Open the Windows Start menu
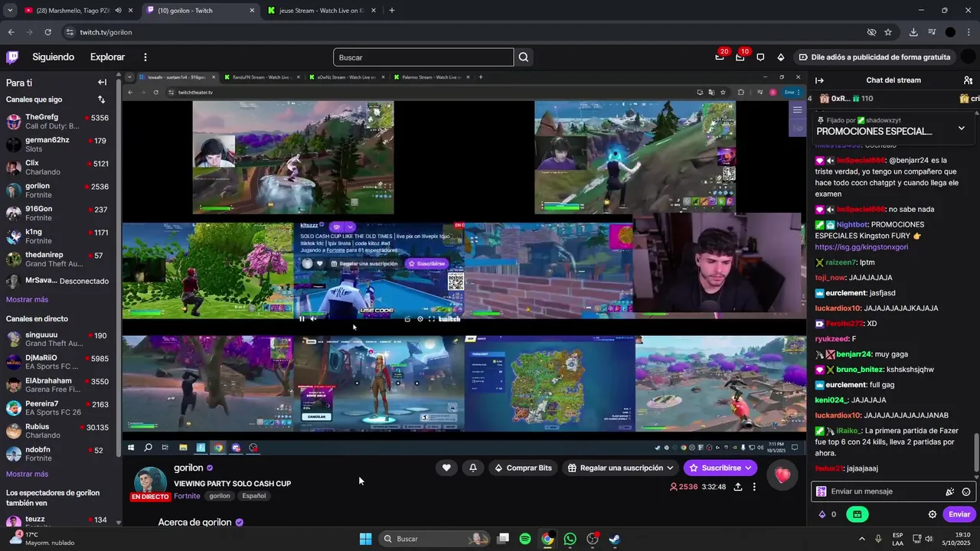980x551 pixels. pos(365,539)
